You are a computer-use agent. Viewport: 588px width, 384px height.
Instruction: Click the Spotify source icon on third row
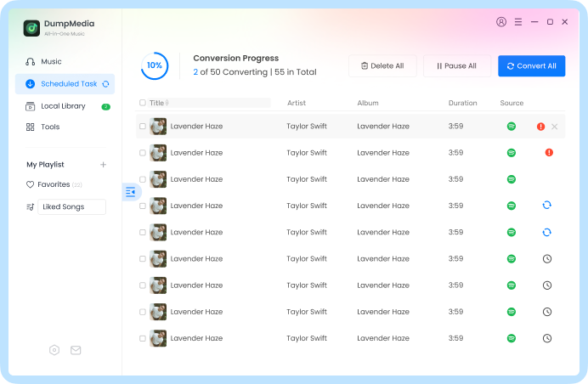pyautogui.click(x=512, y=179)
